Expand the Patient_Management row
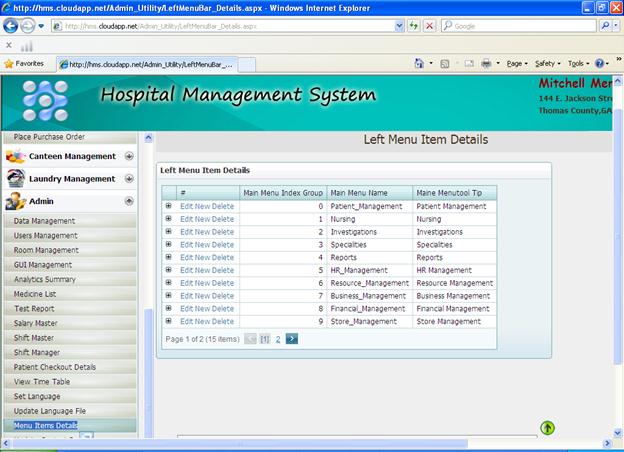The image size is (624, 452). click(x=169, y=206)
